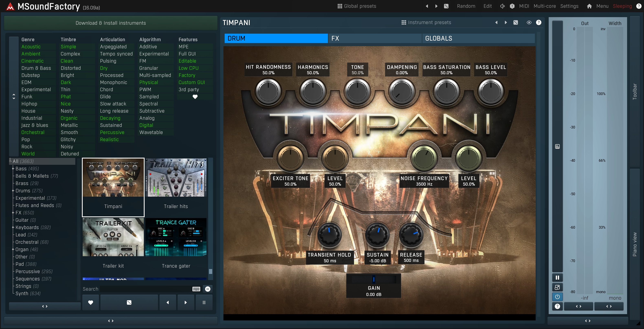Toggle the Wavetable algorithm filter
Screen dimensions: 644x329
click(x=151, y=132)
